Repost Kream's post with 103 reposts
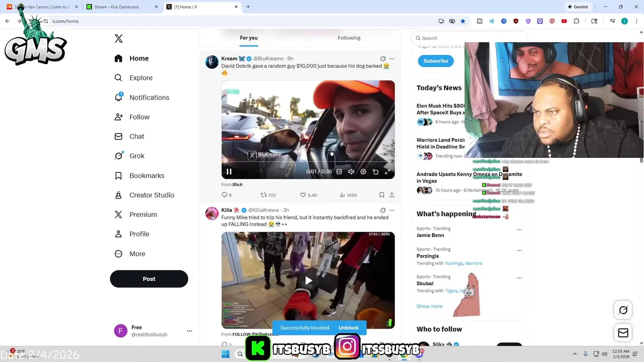 point(268,195)
